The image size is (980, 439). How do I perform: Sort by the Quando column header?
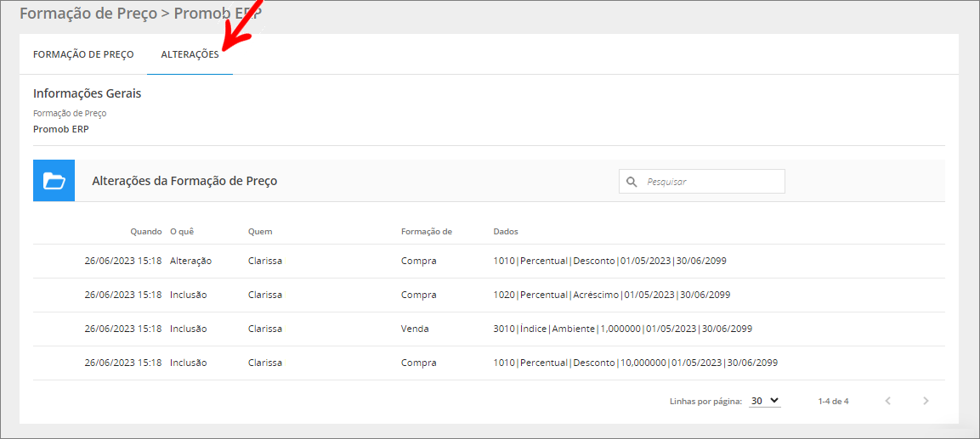(145, 232)
